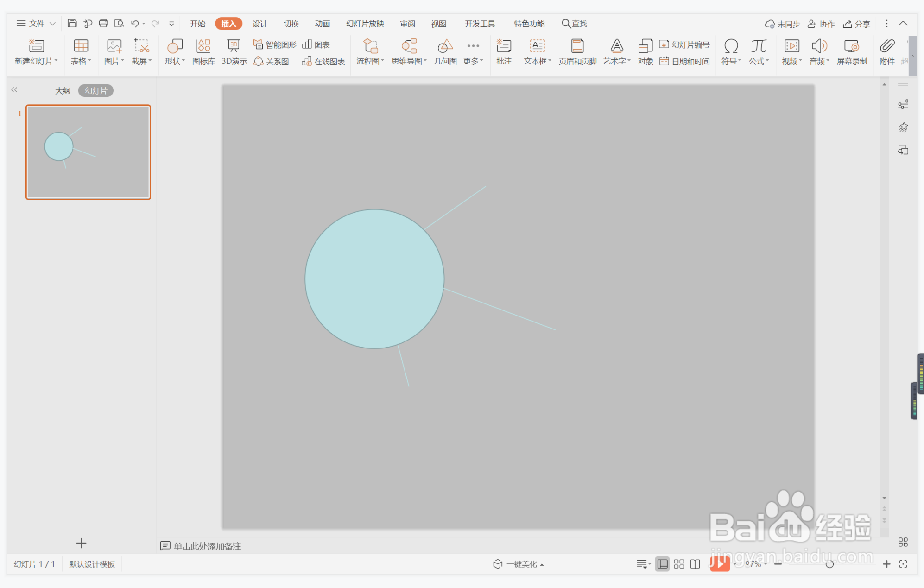Switch to normal view in status bar
The width and height of the screenshot is (924, 588).
tap(663, 564)
